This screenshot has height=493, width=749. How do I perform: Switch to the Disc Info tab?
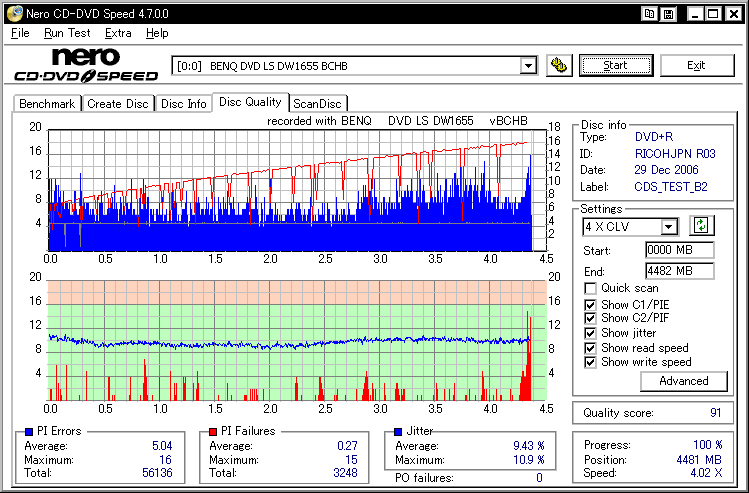click(184, 103)
